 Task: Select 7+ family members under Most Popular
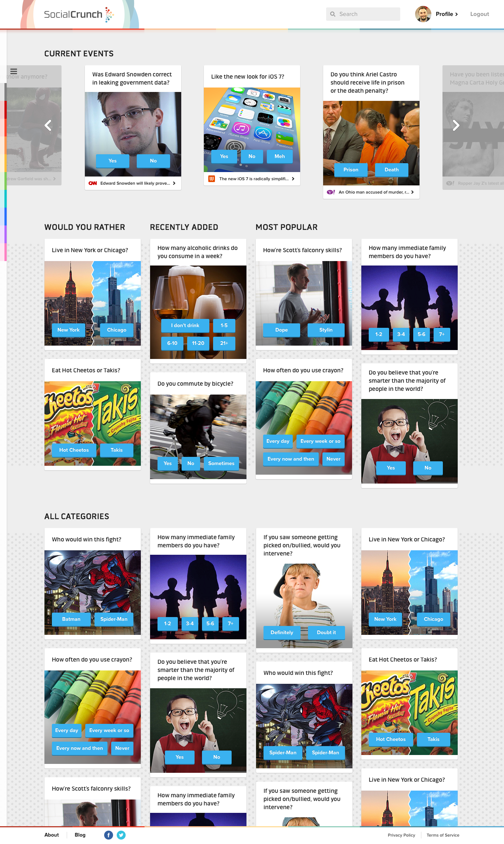click(x=442, y=334)
